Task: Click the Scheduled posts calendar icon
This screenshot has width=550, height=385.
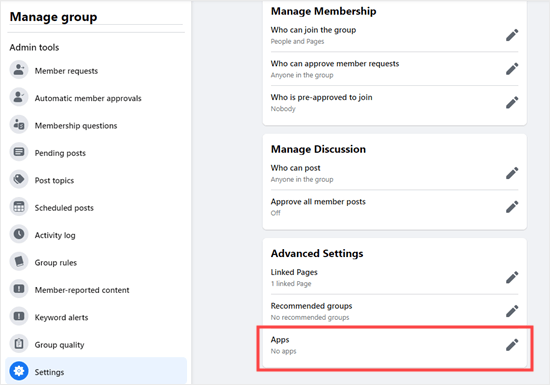Action: (x=19, y=207)
